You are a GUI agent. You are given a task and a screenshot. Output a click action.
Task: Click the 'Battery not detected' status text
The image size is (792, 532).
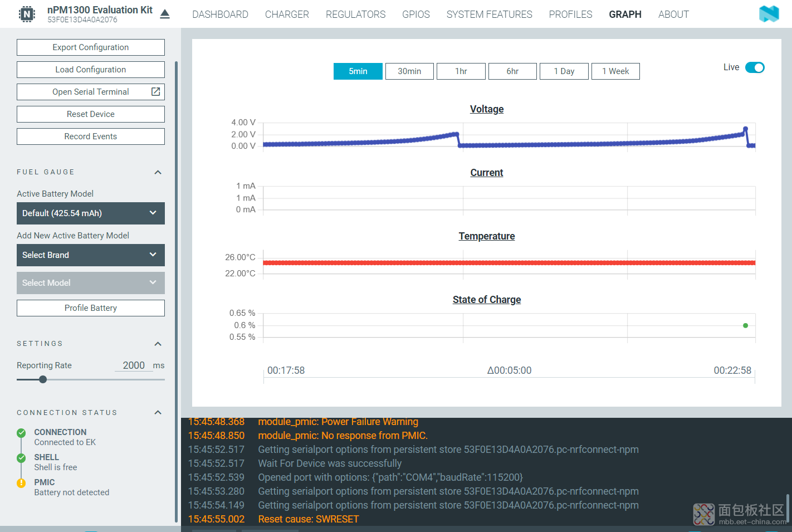tap(72, 492)
